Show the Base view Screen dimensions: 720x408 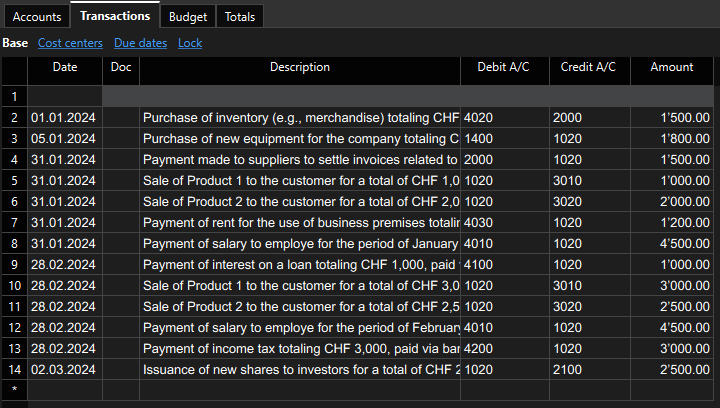15,43
